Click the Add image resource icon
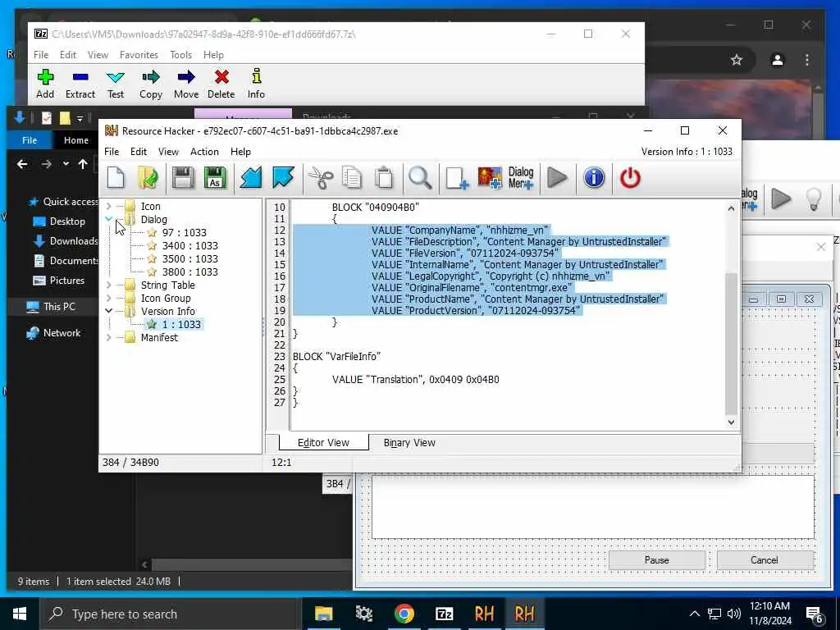 [x=490, y=178]
